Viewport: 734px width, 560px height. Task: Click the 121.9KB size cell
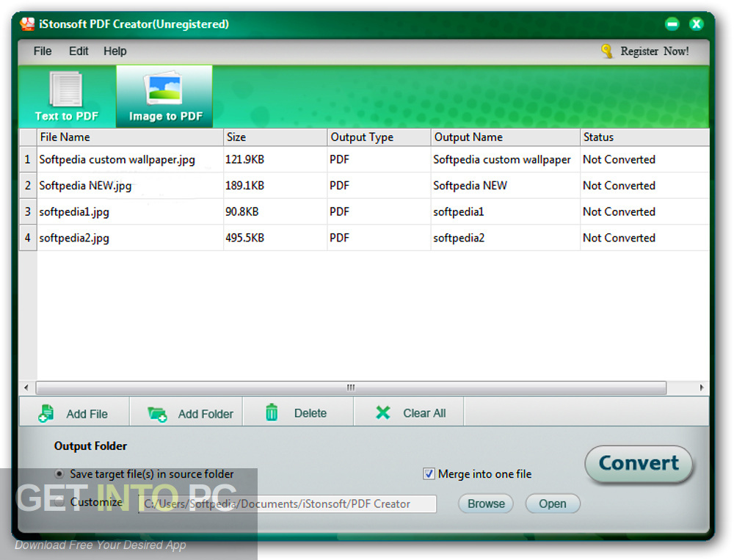pos(275,160)
